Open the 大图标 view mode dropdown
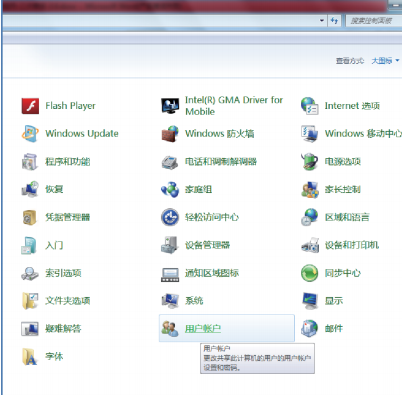The height and width of the screenshot is (395, 402). click(385, 61)
